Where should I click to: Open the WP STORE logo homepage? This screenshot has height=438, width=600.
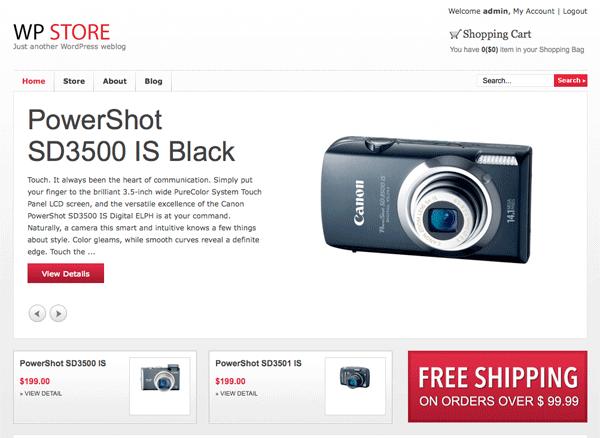coord(62,32)
